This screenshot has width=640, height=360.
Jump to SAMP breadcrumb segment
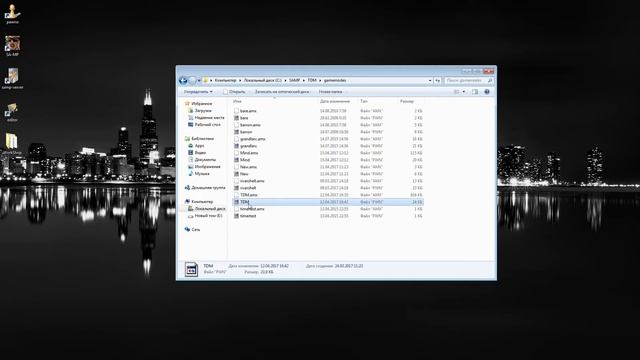click(294, 81)
